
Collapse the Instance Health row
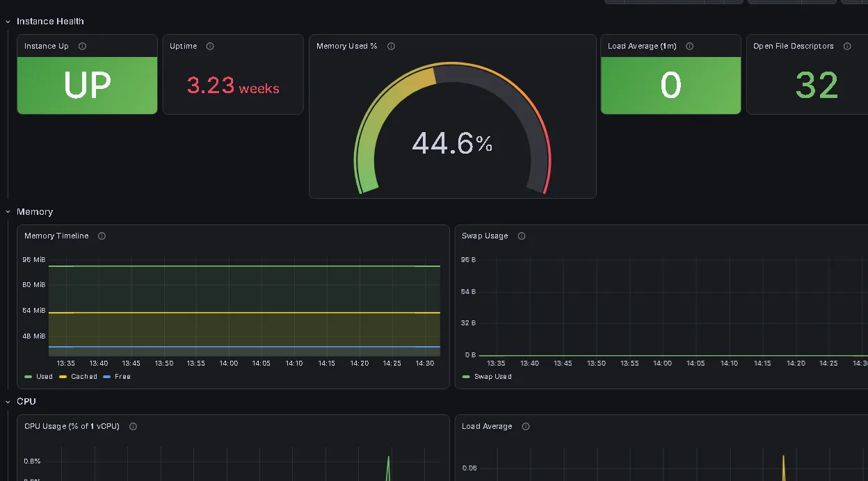click(x=8, y=22)
